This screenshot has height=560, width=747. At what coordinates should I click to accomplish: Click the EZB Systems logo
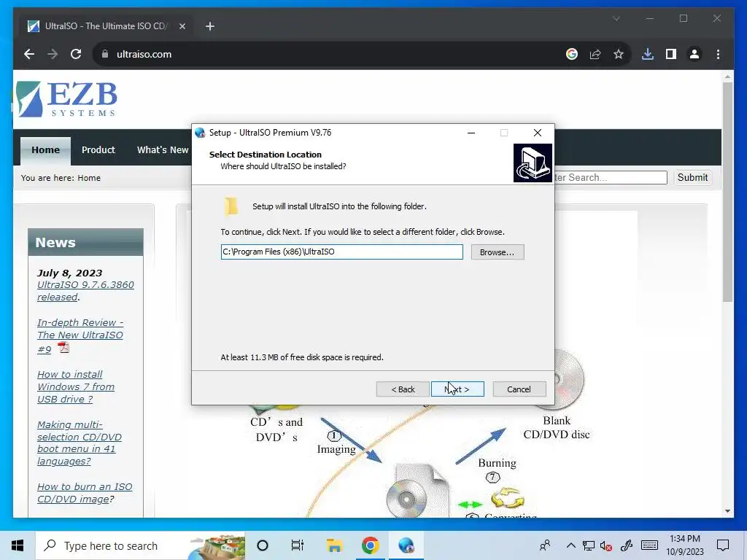(66, 99)
